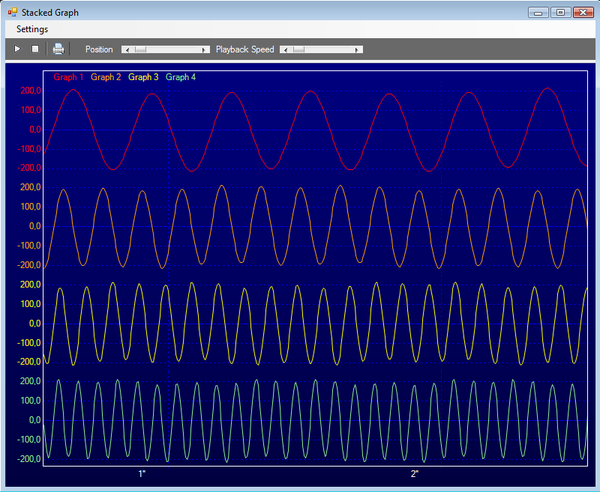The width and height of the screenshot is (600, 492).
Task: Select the Graph 3 legend label
Action: pos(143,77)
